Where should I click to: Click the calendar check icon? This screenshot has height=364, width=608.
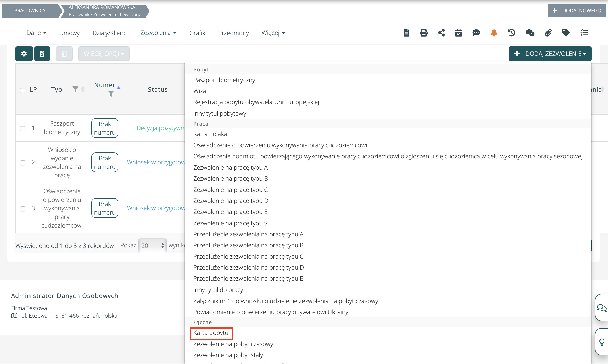point(458,33)
